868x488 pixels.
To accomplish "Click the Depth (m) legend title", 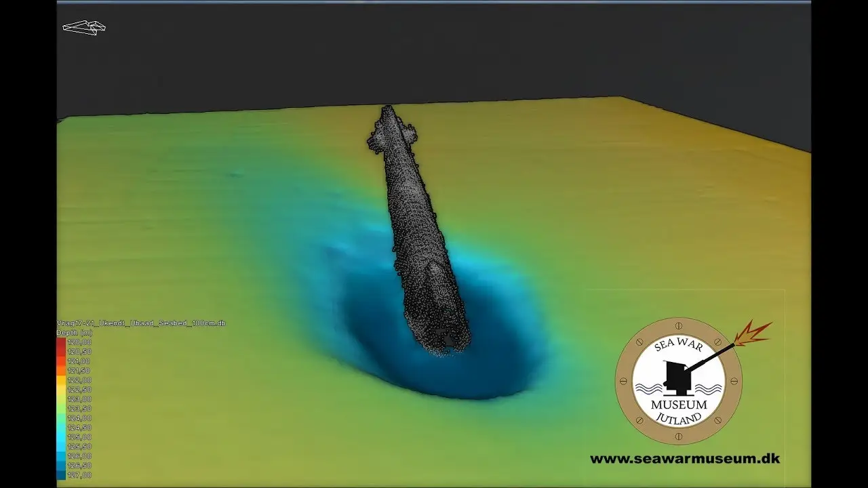I will pos(75,333).
